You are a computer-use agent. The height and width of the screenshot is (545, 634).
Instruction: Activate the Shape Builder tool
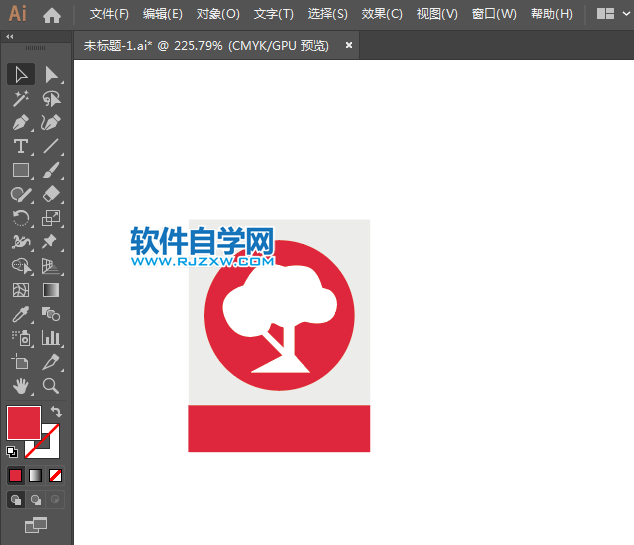(x=21, y=266)
